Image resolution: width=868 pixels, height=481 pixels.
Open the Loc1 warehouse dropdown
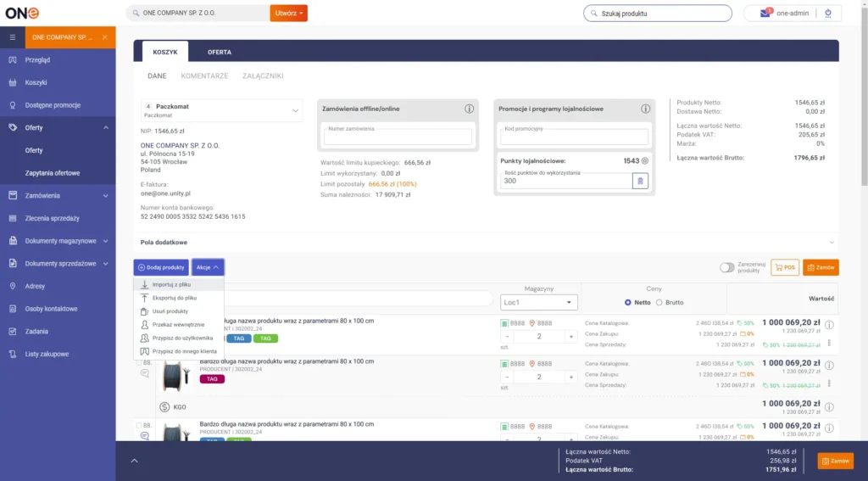tap(539, 302)
